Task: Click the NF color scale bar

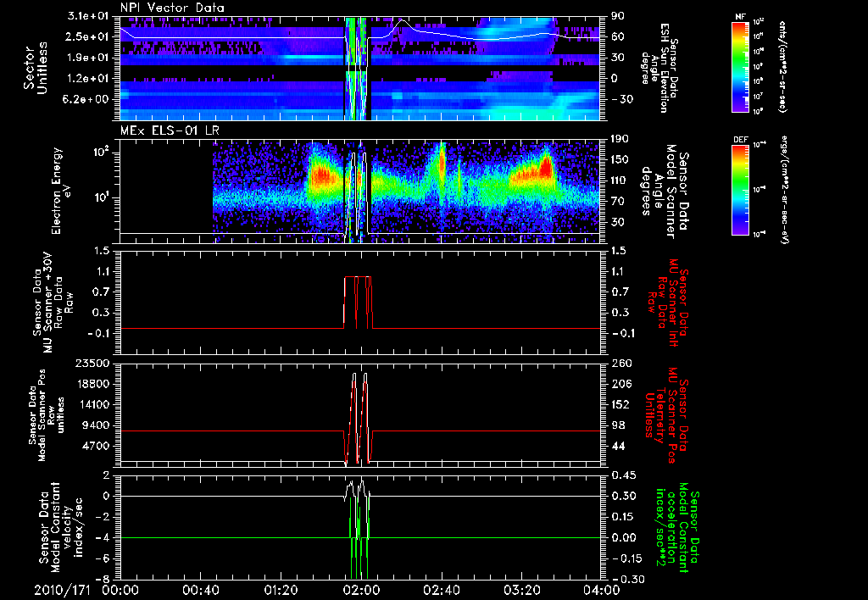Action: (740, 66)
